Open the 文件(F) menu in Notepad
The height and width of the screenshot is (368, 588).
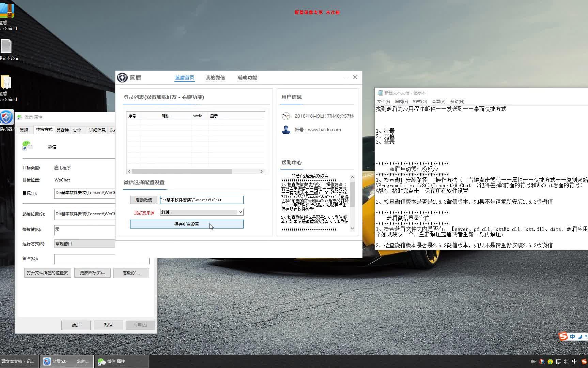(x=383, y=102)
